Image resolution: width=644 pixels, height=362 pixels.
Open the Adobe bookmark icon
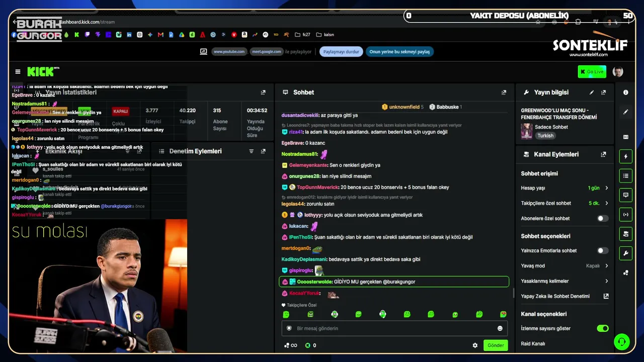[202, 35]
